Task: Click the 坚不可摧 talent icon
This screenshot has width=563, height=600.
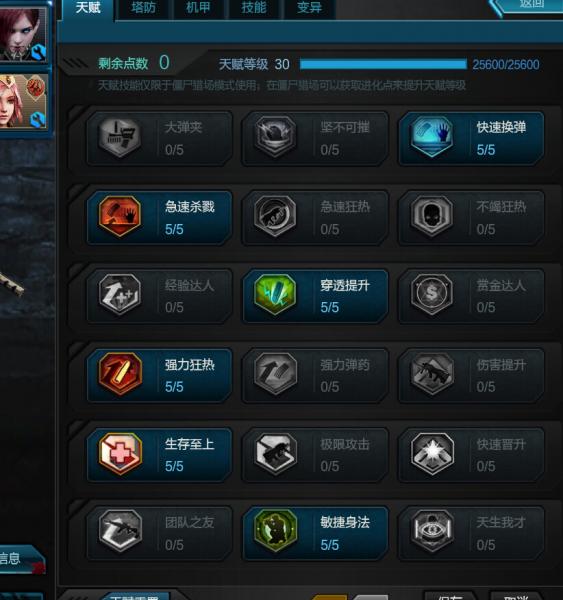Action: coord(275,137)
